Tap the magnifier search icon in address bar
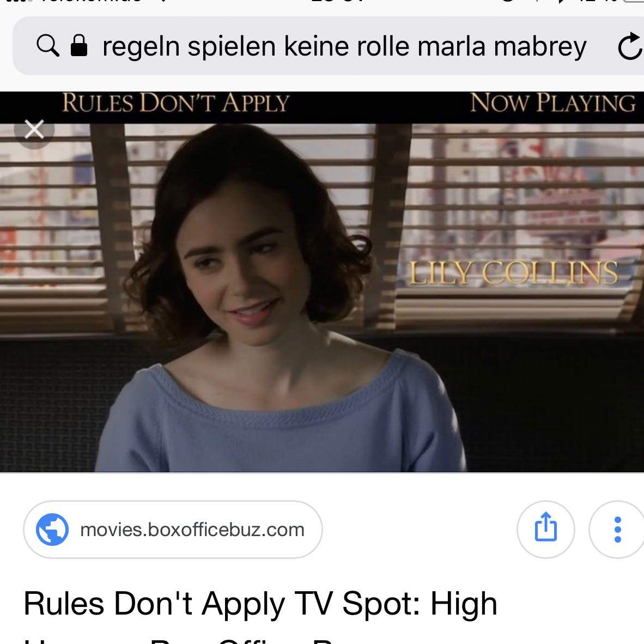The height and width of the screenshot is (644, 644). click(47, 45)
